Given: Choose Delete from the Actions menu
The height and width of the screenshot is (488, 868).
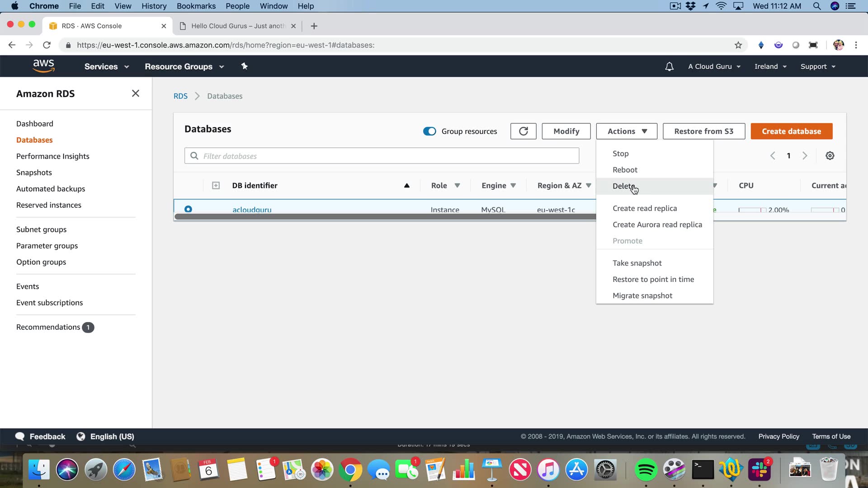Looking at the screenshot, I should 623,186.
